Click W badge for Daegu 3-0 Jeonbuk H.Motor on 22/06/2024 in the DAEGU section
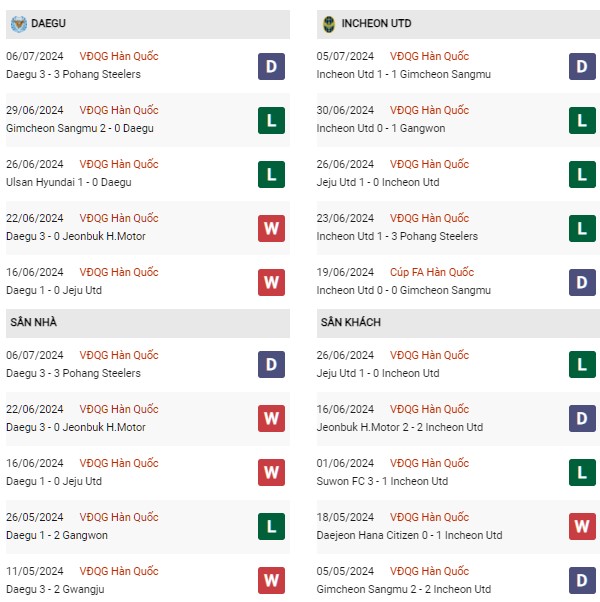The width and height of the screenshot is (600, 602). click(271, 228)
